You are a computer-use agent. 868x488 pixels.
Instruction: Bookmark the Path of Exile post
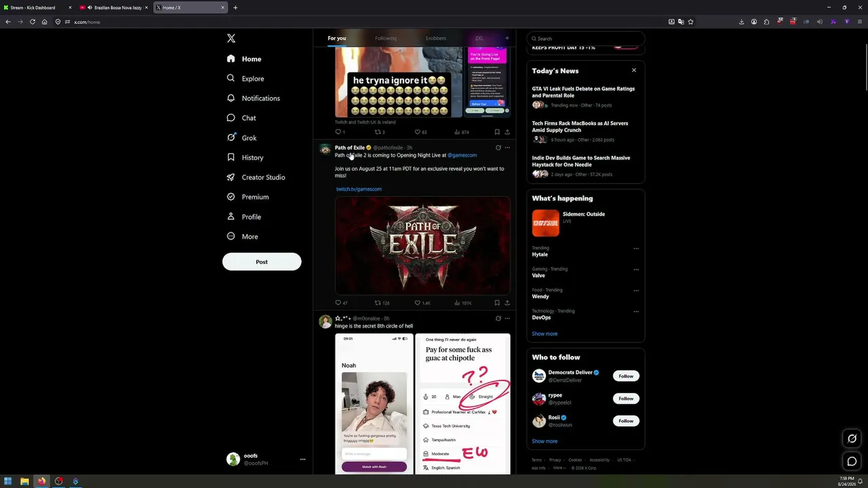coord(497,303)
